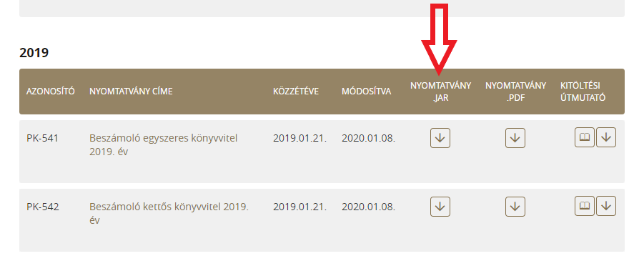
Task: Open Beszámoló egyszeres könyvvitel 2019. év link
Action: pos(164,145)
